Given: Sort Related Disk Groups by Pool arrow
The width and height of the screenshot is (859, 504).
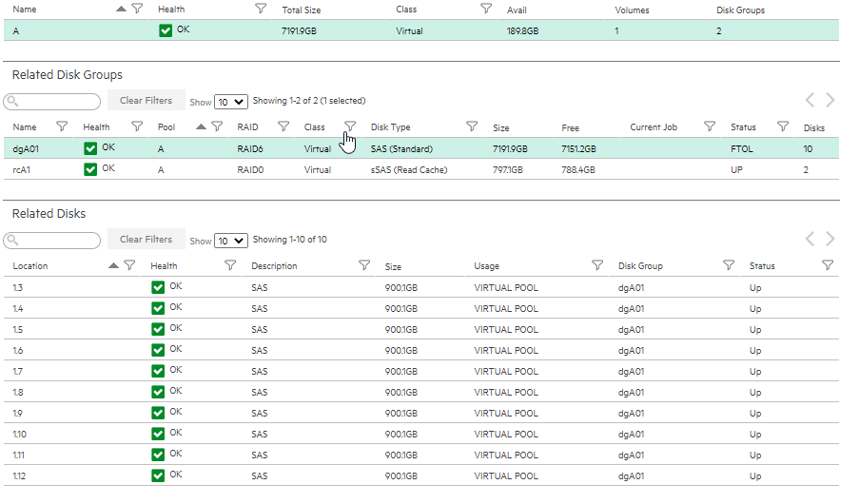Looking at the screenshot, I should [201, 126].
